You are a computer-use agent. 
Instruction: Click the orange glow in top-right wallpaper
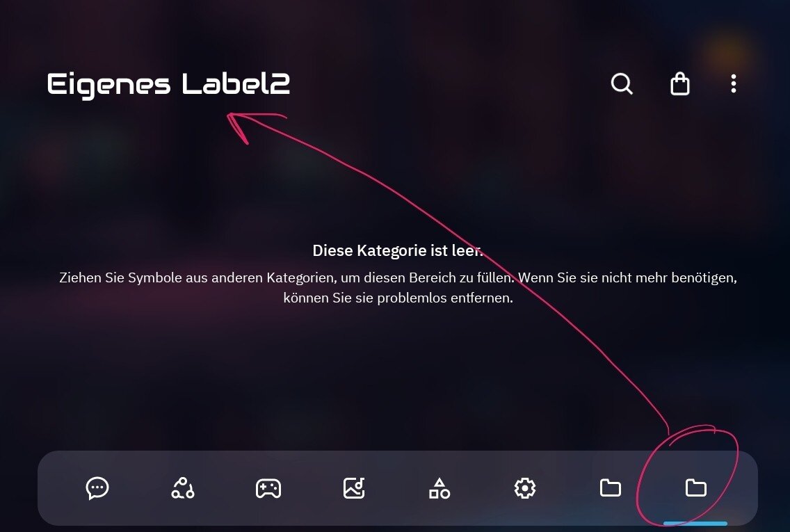727,54
